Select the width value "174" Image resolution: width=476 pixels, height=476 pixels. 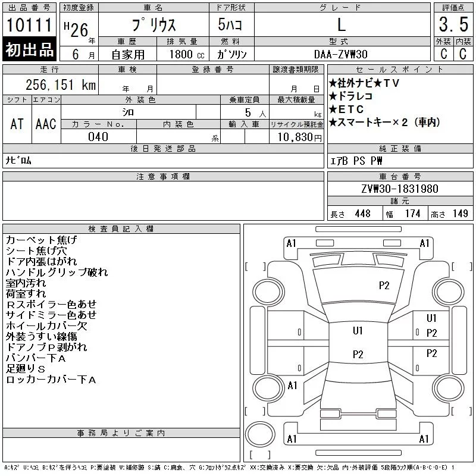(412, 214)
